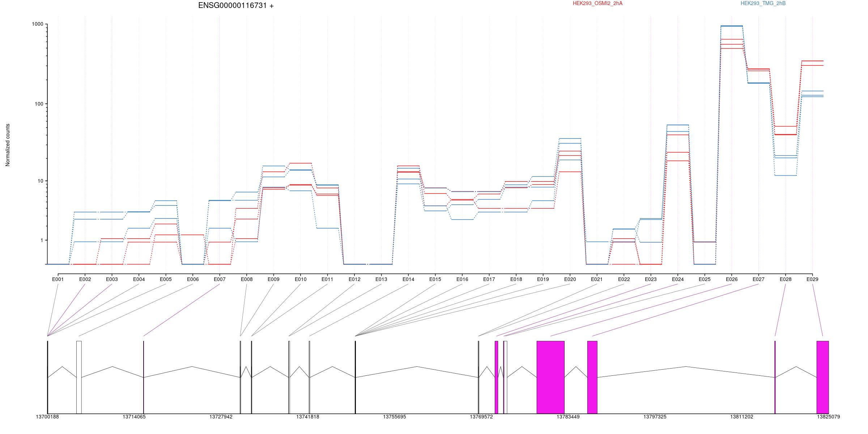Click exon label E021
This screenshot has width=868, height=434.
pyautogui.click(x=597, y=279)
